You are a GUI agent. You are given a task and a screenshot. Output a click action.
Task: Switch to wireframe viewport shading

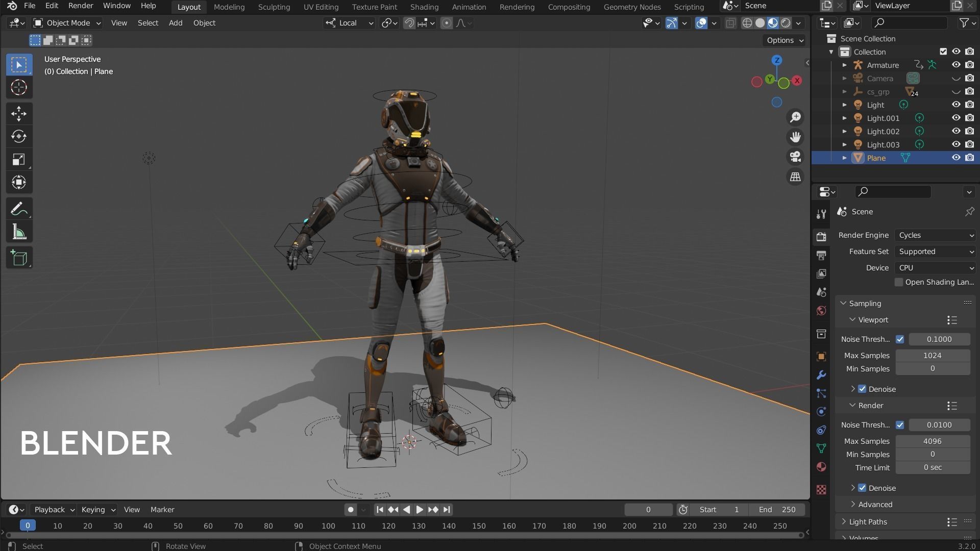coord(747,23)
